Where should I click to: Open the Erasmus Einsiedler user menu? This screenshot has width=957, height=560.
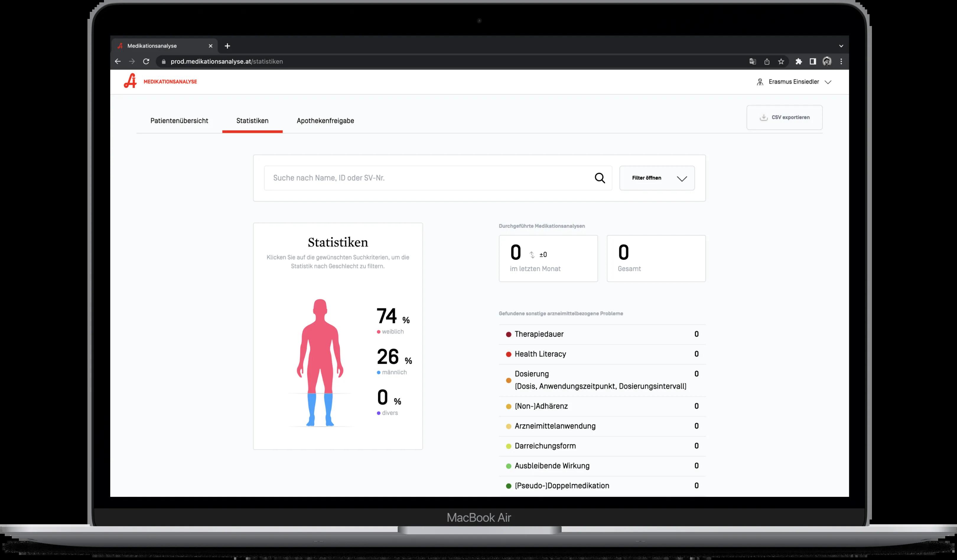tap(794, 82)
